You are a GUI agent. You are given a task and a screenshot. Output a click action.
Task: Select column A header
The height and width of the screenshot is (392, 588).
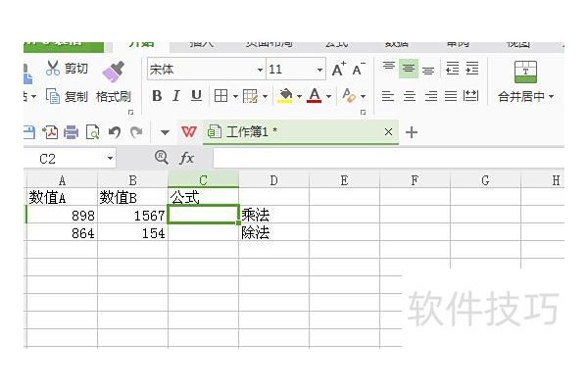point(63,180)
